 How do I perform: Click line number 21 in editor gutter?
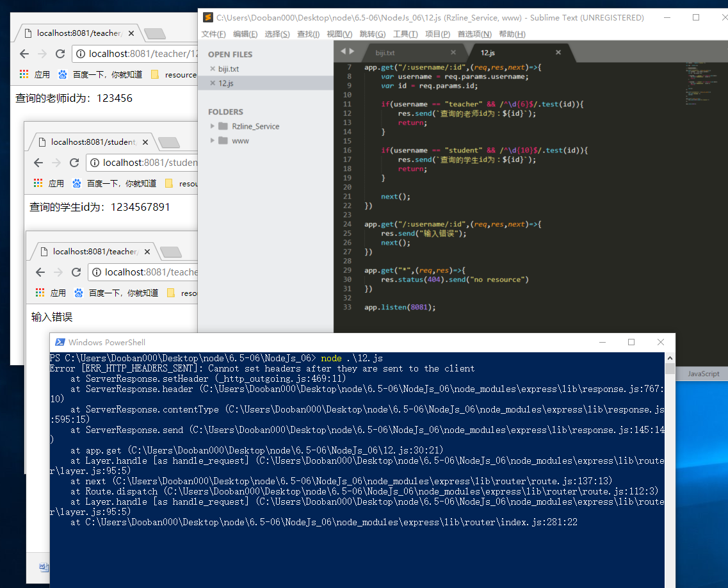coord(347,197)
